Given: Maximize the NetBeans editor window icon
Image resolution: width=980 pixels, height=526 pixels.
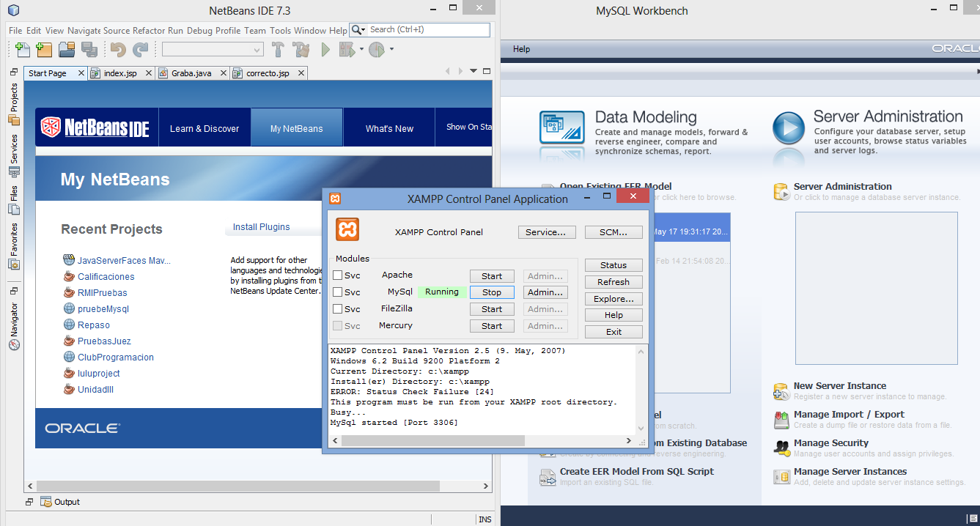Looking at the screenshot, I should coord(485,71).
